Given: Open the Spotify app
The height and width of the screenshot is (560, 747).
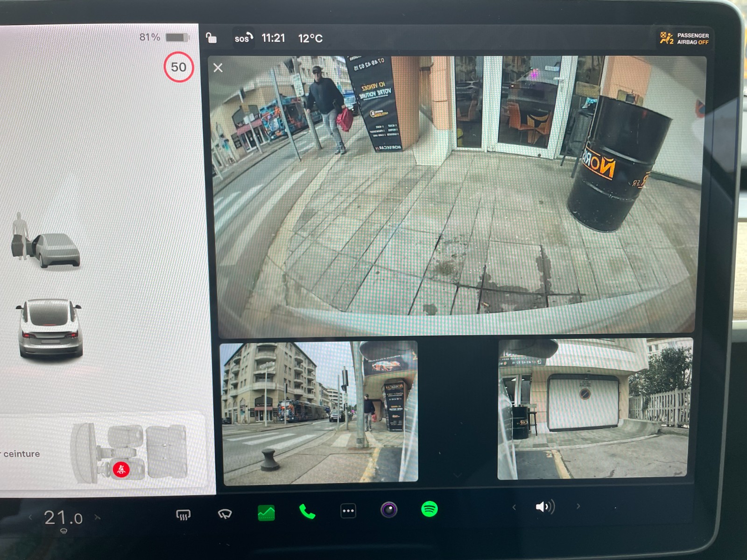Looking at the screenshot, I should [x=429, y=509].
